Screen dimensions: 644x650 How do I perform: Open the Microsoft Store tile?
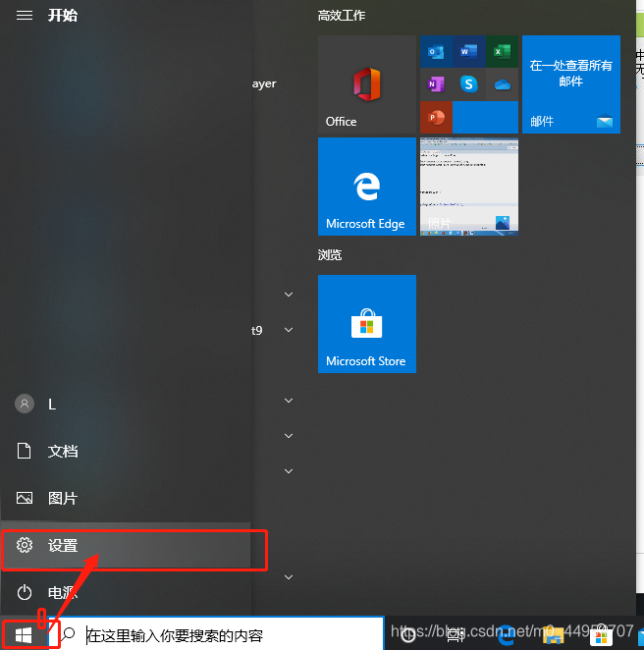tap(367, 324)
